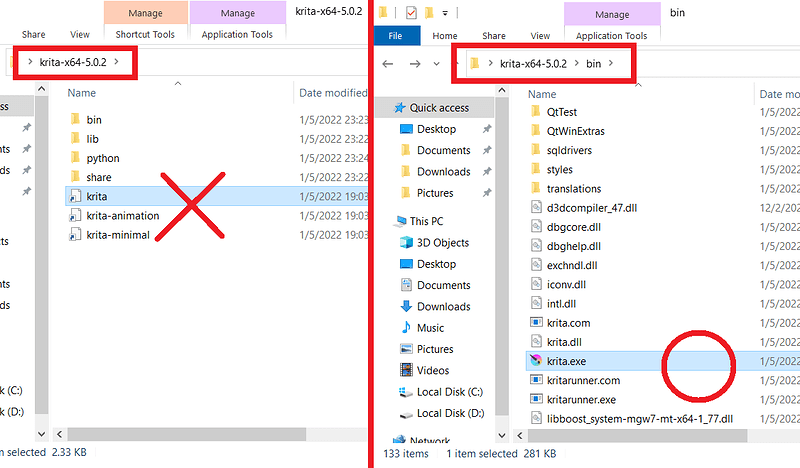800x468 pixels.
Task: Select the krita.exe application icon
Action: click(536, 361)
